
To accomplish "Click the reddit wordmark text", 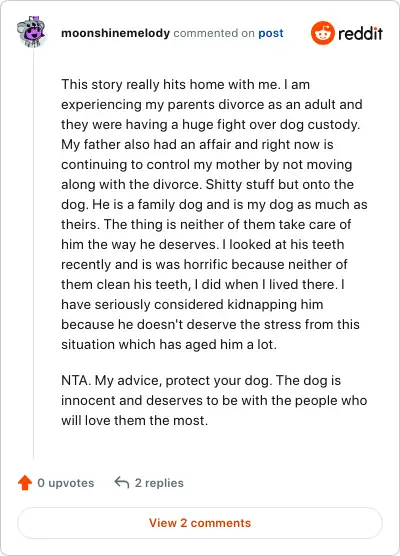I will 360,34.
